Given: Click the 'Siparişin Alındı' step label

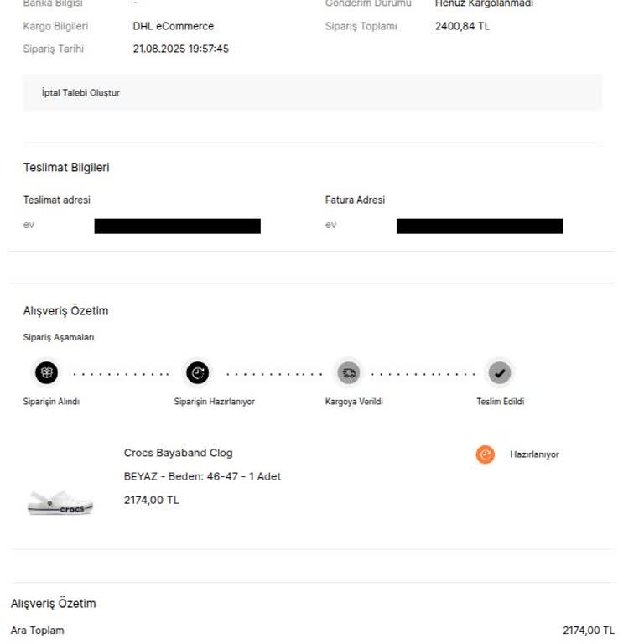Looking at the screenshot, I should pos(51,402).
